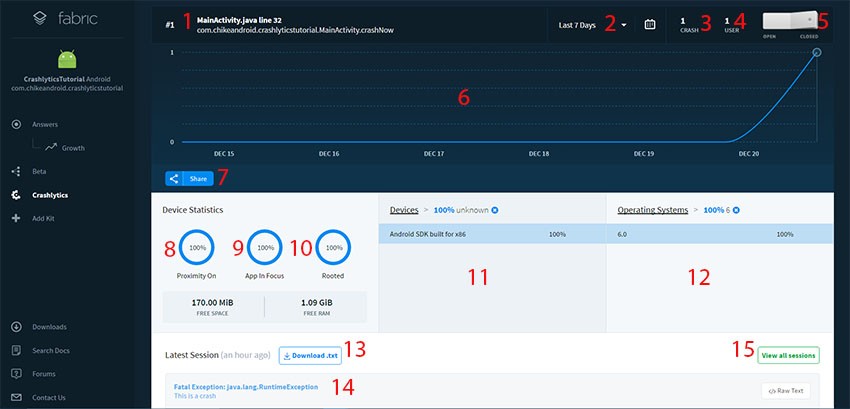Click the Rooted 100% ring

(333, 247)
